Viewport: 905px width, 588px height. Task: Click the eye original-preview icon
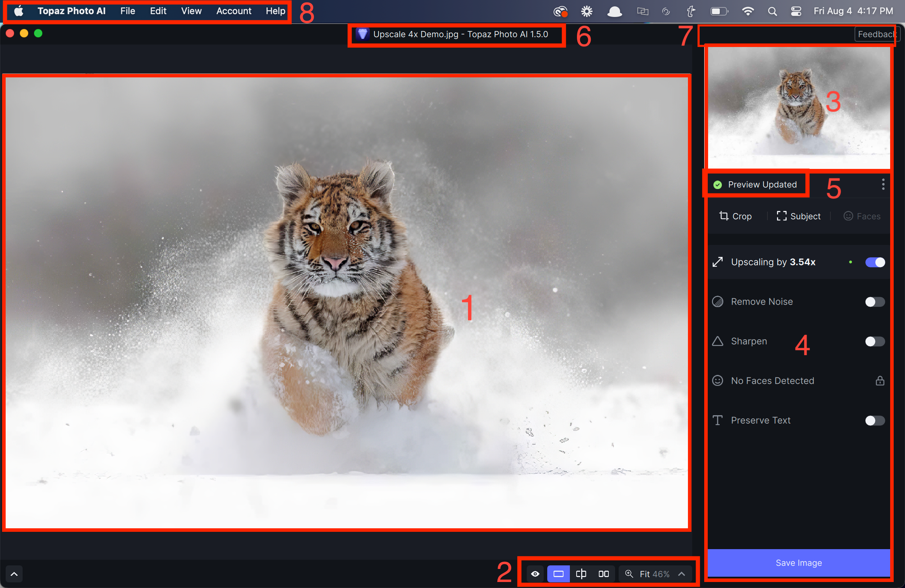point(535,574)
